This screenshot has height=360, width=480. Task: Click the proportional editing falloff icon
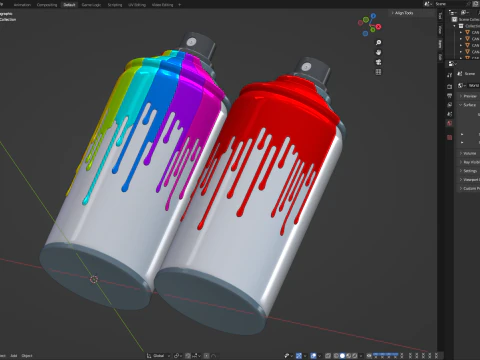click(213, 356)
